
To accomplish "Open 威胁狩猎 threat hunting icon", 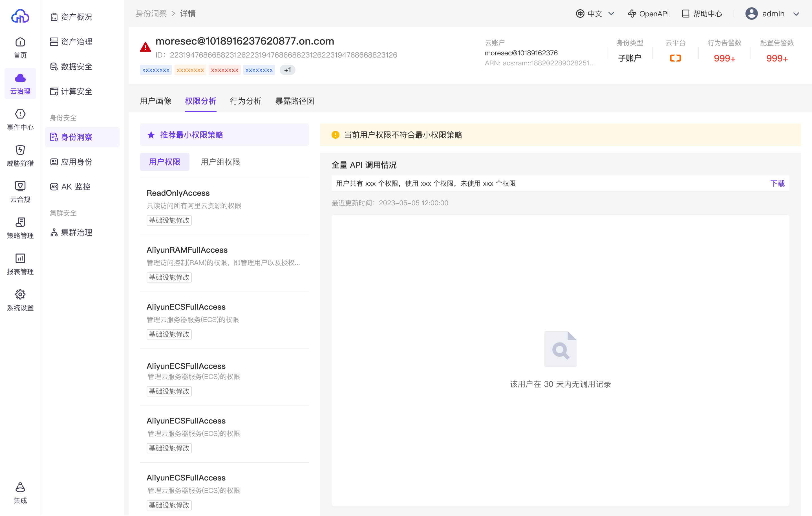I will point(20,150).
